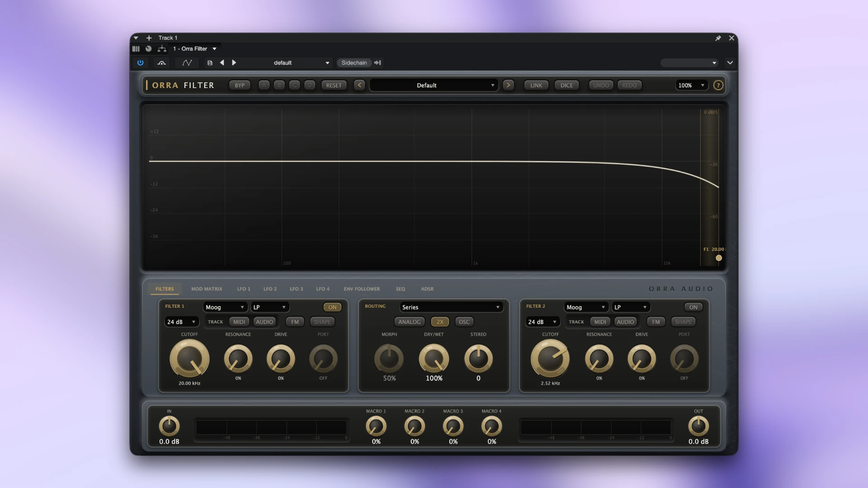The image size is (868, 488).
Task: Switch to the LFO 1 tab
Action: coord(244,289)
